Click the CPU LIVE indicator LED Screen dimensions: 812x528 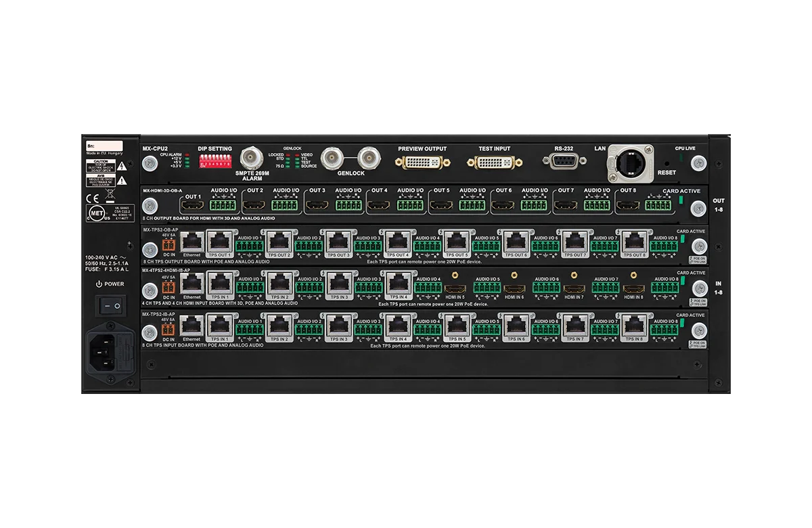681,158
